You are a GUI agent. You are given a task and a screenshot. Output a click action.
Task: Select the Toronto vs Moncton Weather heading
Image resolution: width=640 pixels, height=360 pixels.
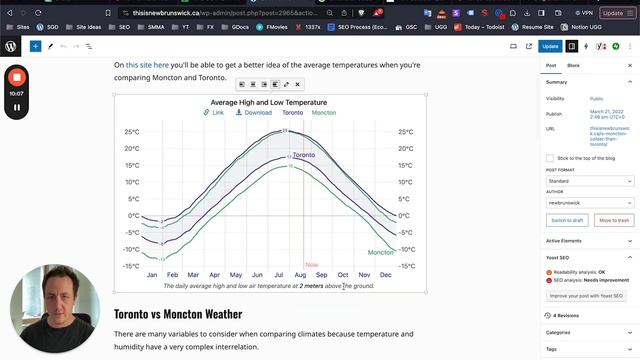click(178, 314)
